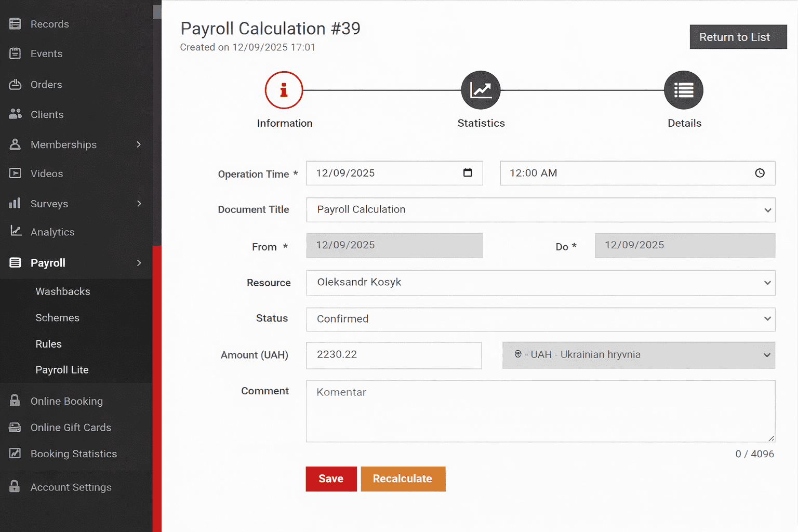798x532 pixels.
Task: Click the Records sidebar icon
Action: pyautogui.click(x=15, y=24)
